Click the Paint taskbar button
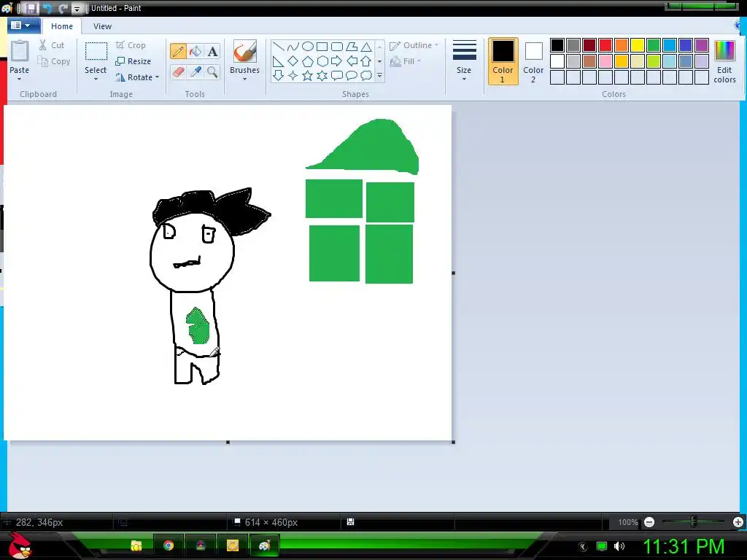The image size is (747, 560). [264, 545]
